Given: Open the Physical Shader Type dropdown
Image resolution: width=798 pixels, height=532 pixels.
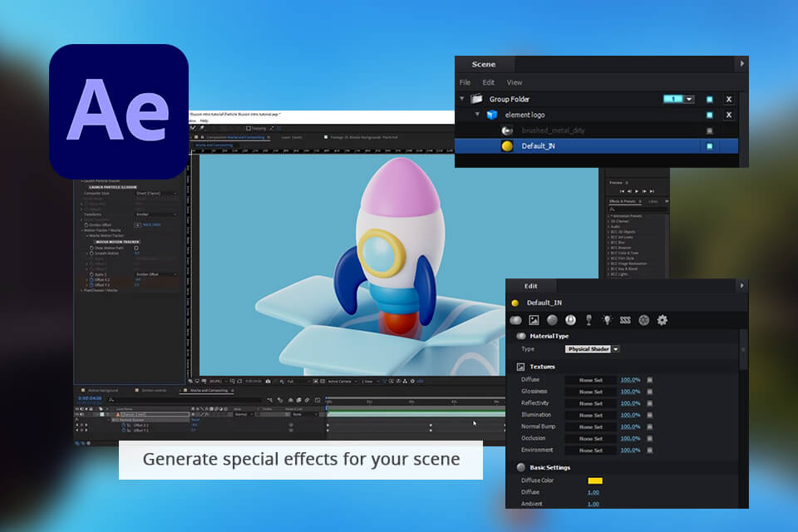Looking at the screenshot, I should [592, 349].
